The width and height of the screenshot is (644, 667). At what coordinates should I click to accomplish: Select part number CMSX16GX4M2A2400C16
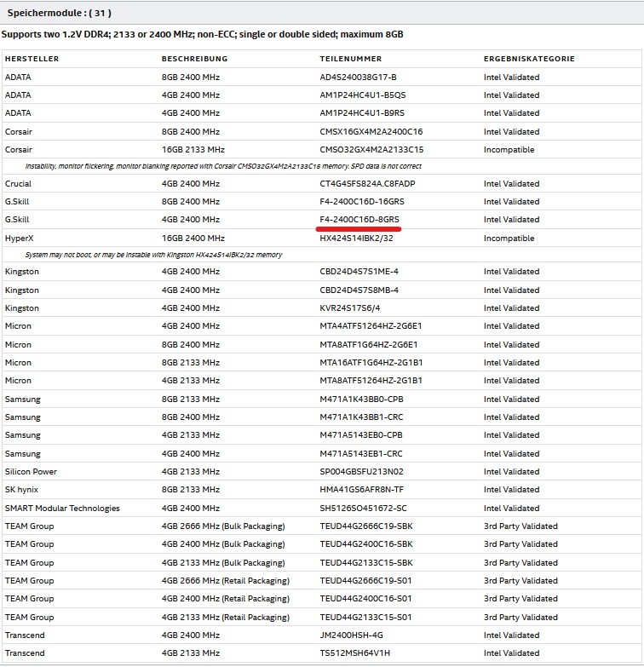(x=371, y=131)
